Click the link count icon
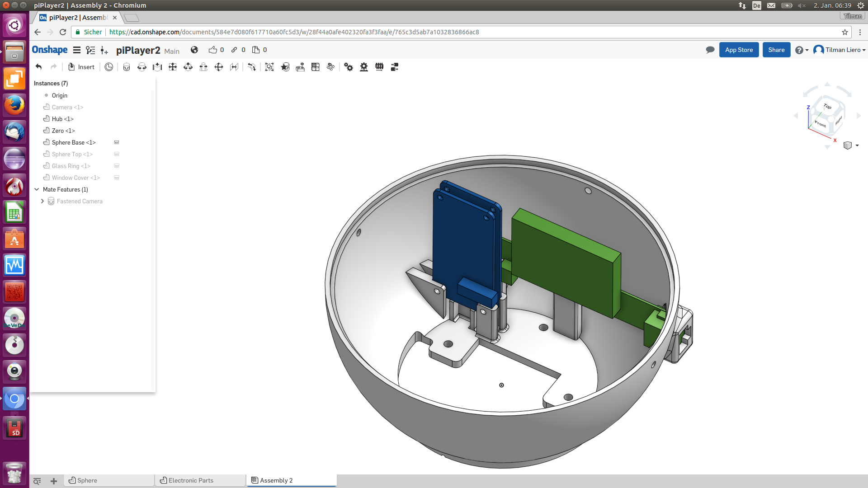This screenshot has height=488, width=868. coord(234,50)
